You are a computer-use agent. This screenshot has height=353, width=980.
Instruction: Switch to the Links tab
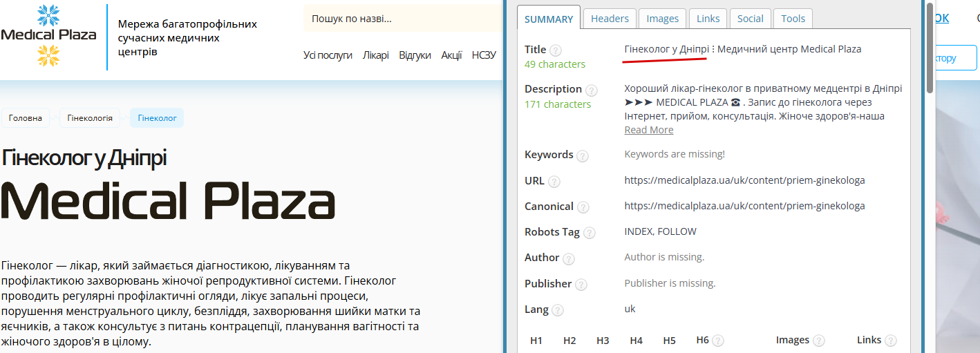coord(708,19)
